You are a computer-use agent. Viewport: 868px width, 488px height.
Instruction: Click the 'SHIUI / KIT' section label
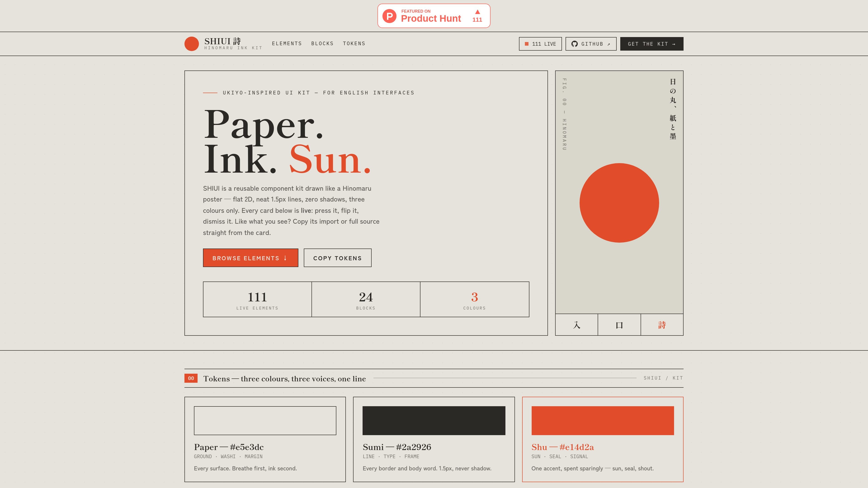pyautogui.click(x=663, y=378)
